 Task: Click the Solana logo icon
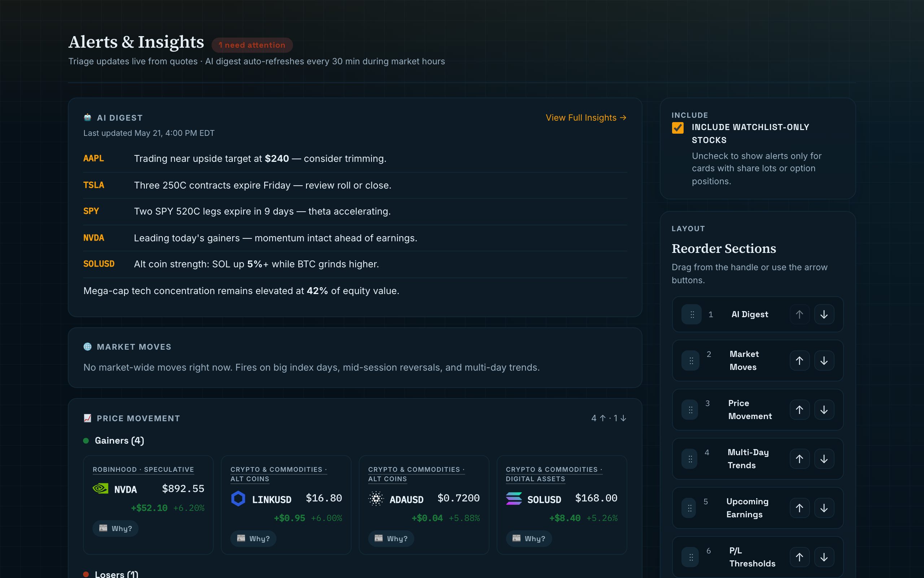click(514, 499)
